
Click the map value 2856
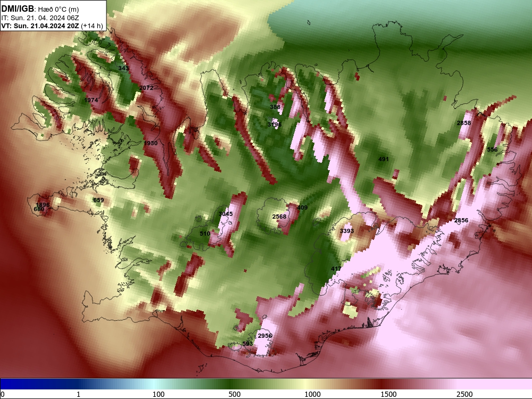(461, 221)
